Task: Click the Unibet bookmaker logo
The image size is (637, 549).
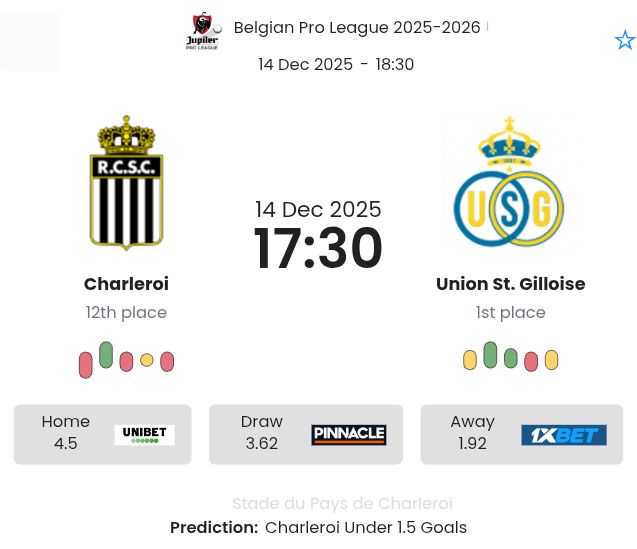Action: (x=144, y=435)
